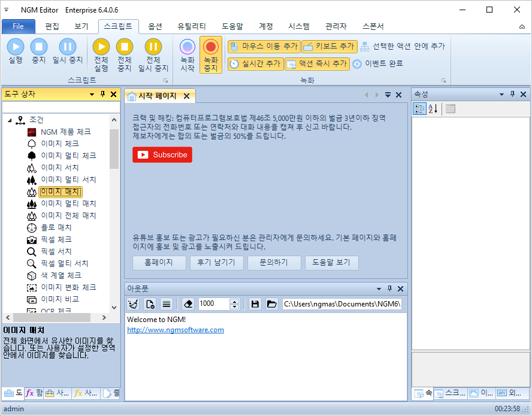
Task: Open the ngmsoftware.com link
Action: (x=176, y=330)
